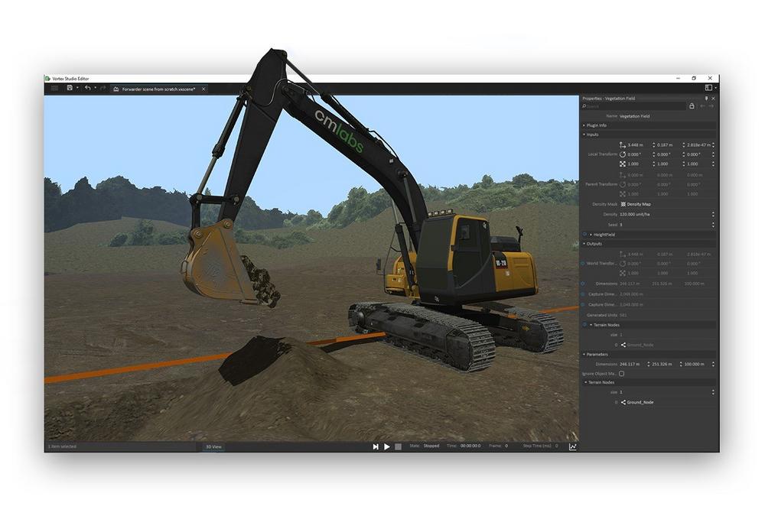Stop the simulation

point(398,447)
